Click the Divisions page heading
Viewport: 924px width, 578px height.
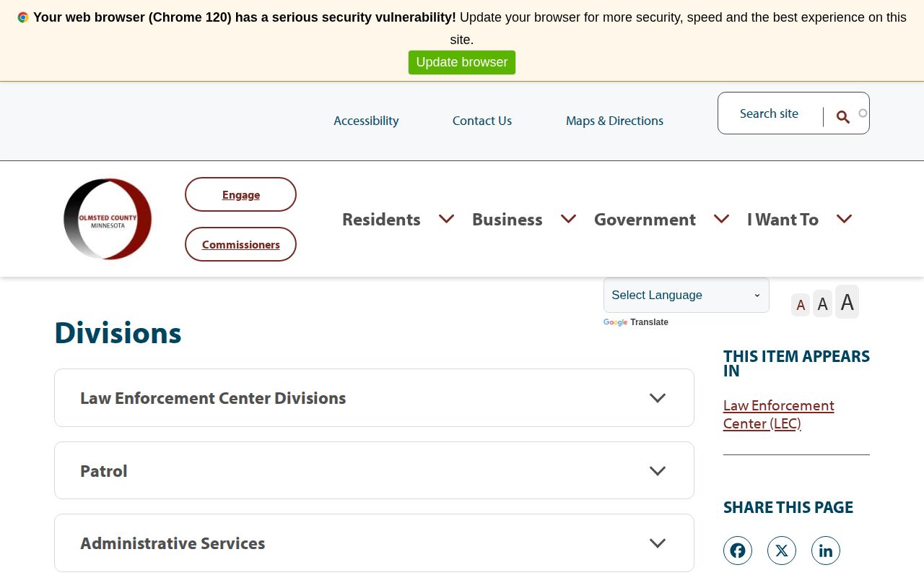tap(118, 333)
